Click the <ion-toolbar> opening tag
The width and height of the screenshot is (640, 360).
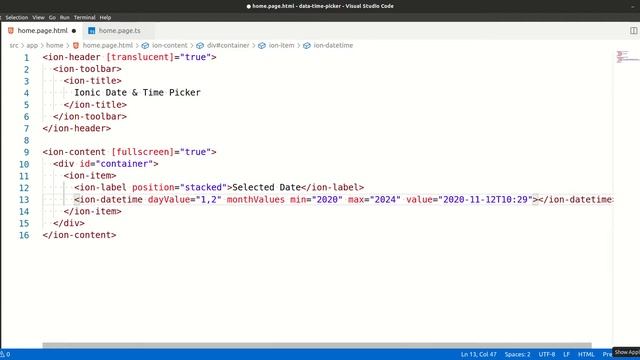pyautogui.click(x=87, y=69)
